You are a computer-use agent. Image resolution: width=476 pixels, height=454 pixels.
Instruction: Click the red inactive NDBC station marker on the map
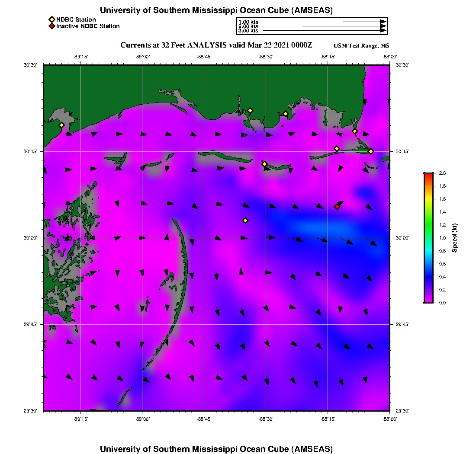coord(337,207)
